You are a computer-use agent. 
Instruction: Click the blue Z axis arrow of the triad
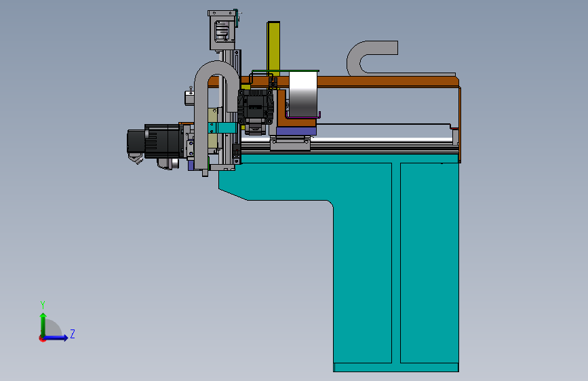click(x=56, y=338)
